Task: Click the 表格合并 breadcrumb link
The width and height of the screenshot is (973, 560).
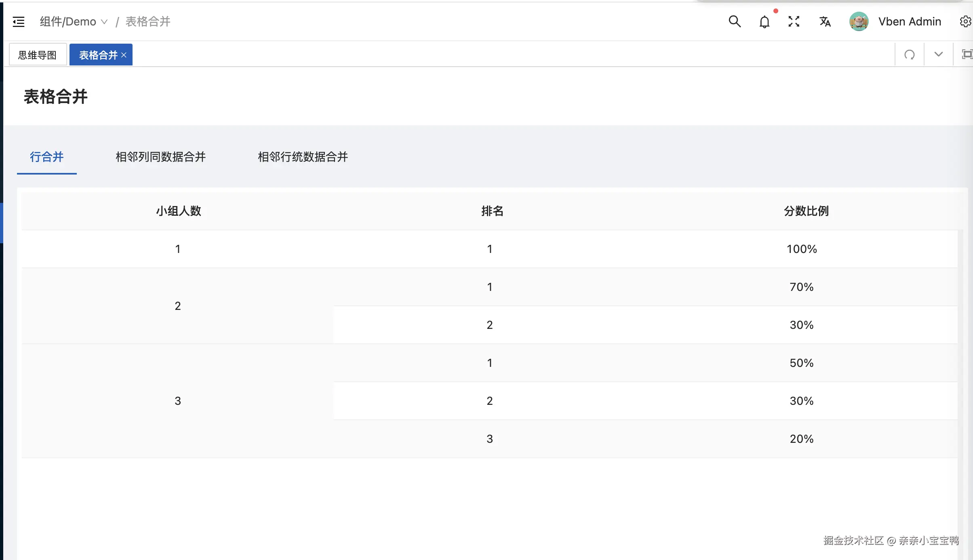Action: click(x=147, y=21)
